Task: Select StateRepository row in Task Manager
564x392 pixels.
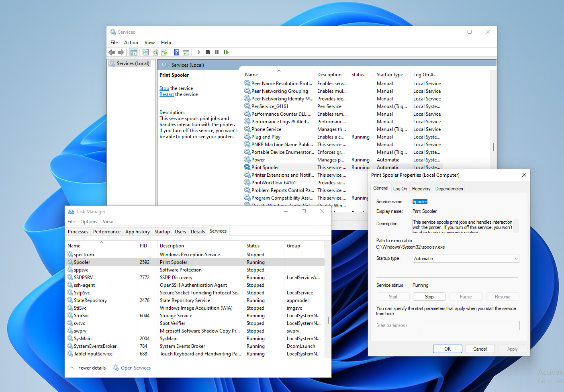Action: 195,300
